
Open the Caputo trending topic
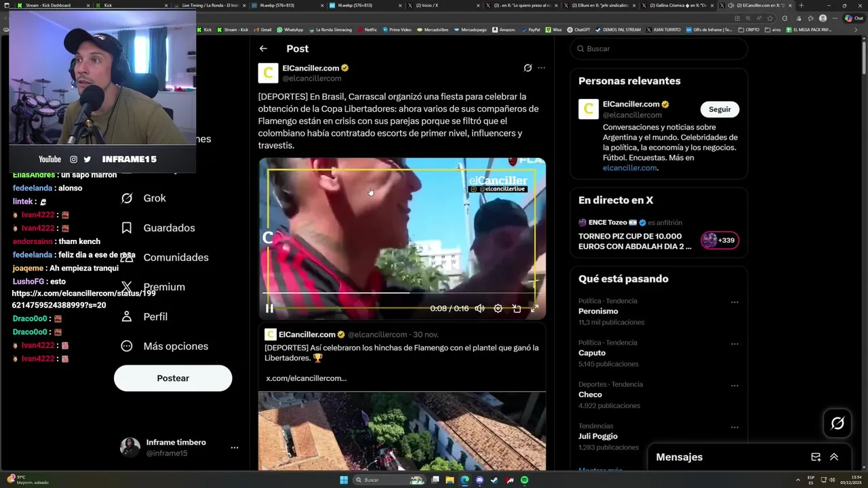(x=592, y=353)
